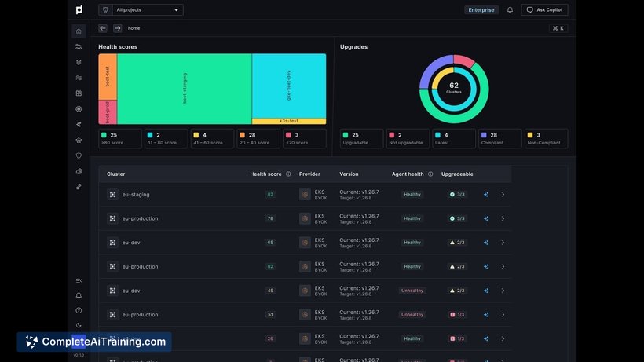Click the Enterprise badge

(x=481, y=10)
